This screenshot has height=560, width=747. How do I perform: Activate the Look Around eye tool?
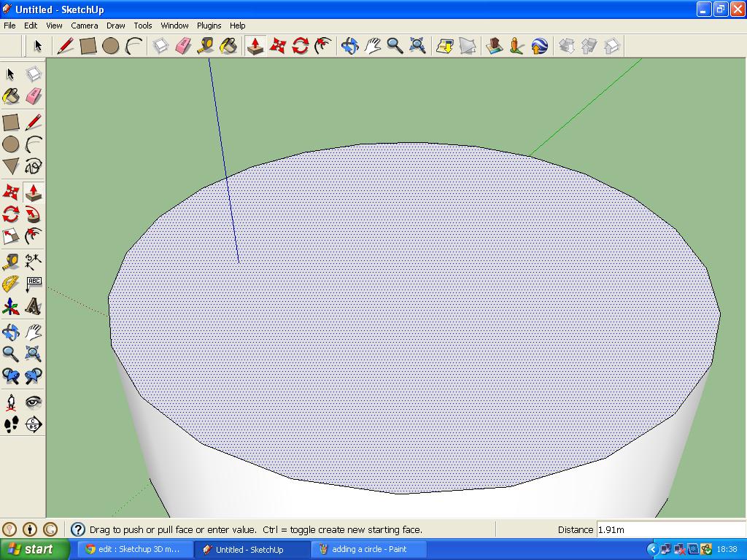click(34, 402)
